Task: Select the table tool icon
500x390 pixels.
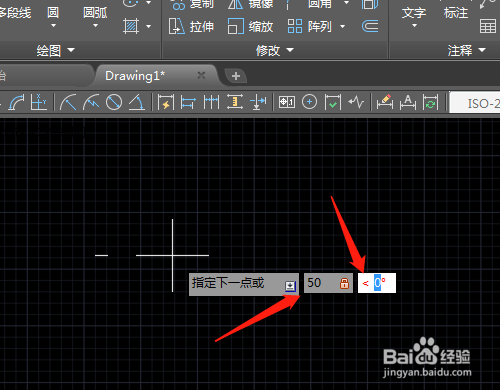Action: pos(488,26)
